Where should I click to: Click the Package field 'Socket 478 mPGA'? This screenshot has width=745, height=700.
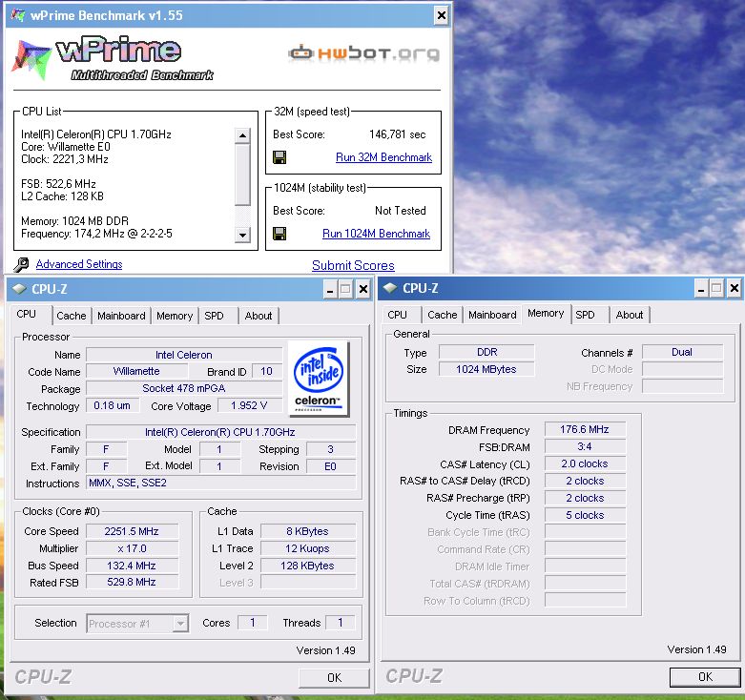click(x=184, y=388)
